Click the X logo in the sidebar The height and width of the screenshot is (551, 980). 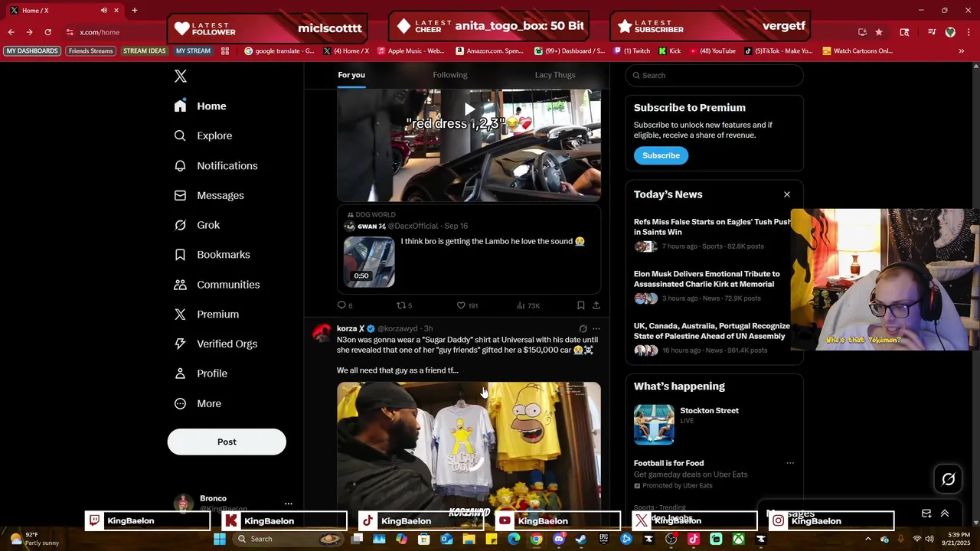pyautogui.click(x=181, y=76)
